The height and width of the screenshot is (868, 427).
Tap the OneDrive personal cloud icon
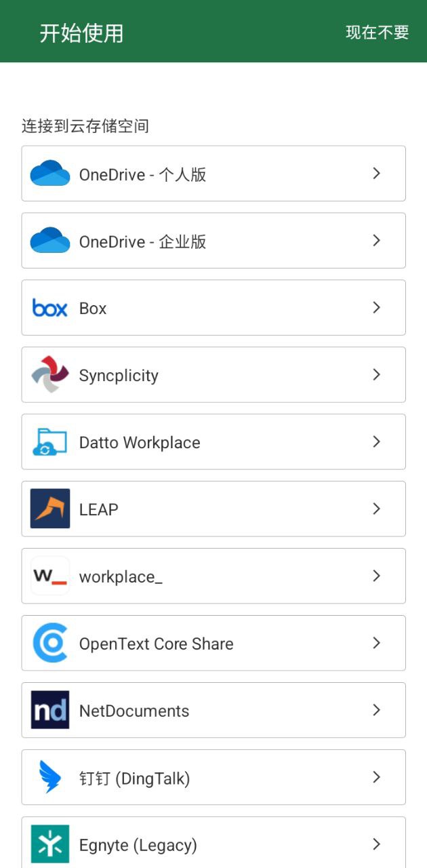(50, 174)
